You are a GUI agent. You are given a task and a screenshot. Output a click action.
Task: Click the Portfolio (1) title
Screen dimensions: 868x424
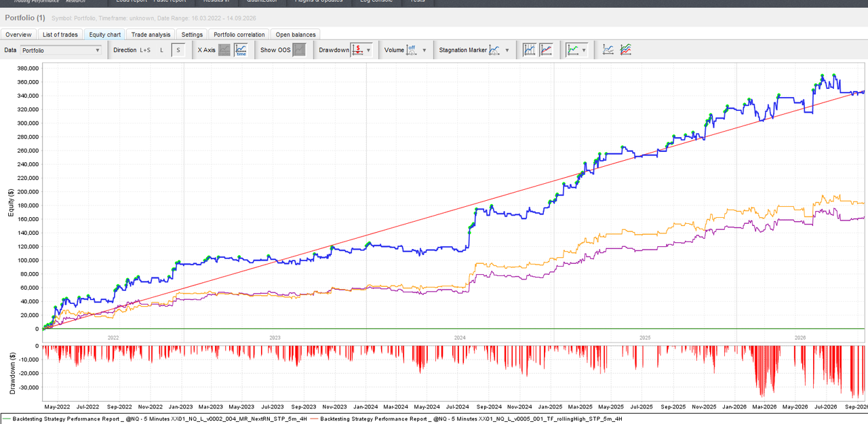(25, 18)
